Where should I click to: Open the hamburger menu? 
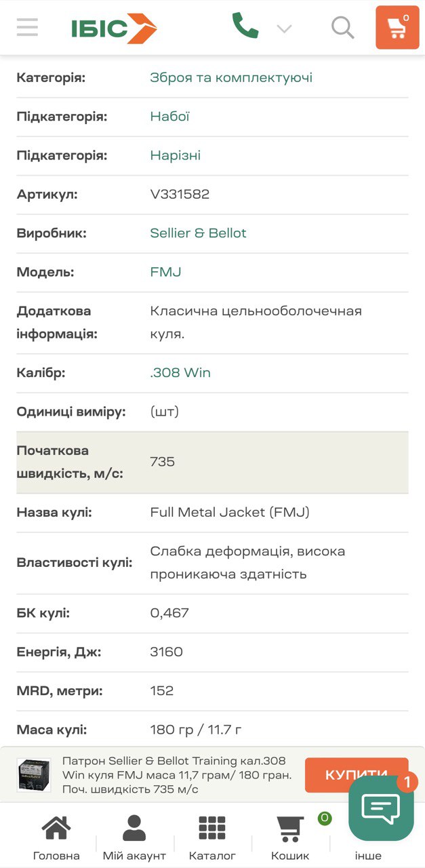click(x=28, y=28)
